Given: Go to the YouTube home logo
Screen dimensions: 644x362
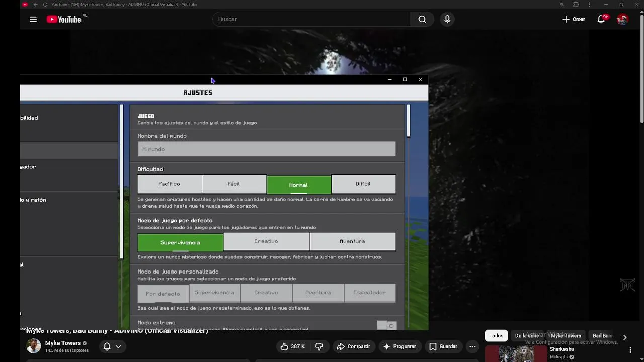Looking at the screenshot, I should tap(64, 19).
